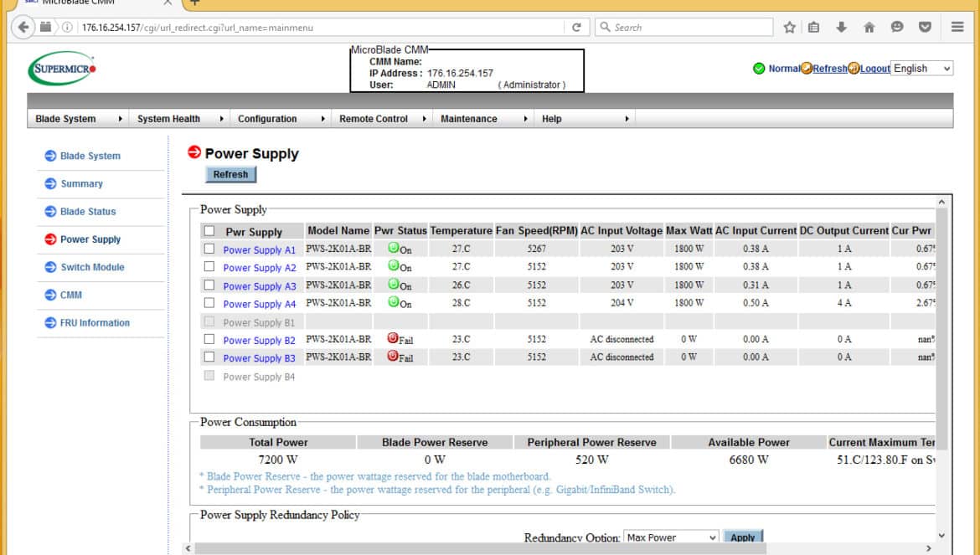This screenshot has width=980, height=555.
Task: Expand Blade System menu arrow
Action: pos(120,119)
